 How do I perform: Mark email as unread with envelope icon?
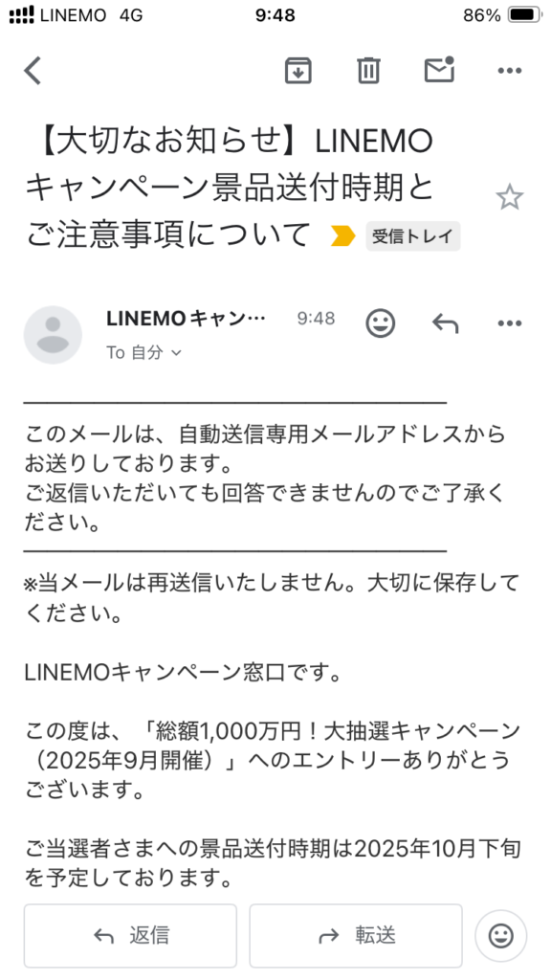tap(440, 69)
